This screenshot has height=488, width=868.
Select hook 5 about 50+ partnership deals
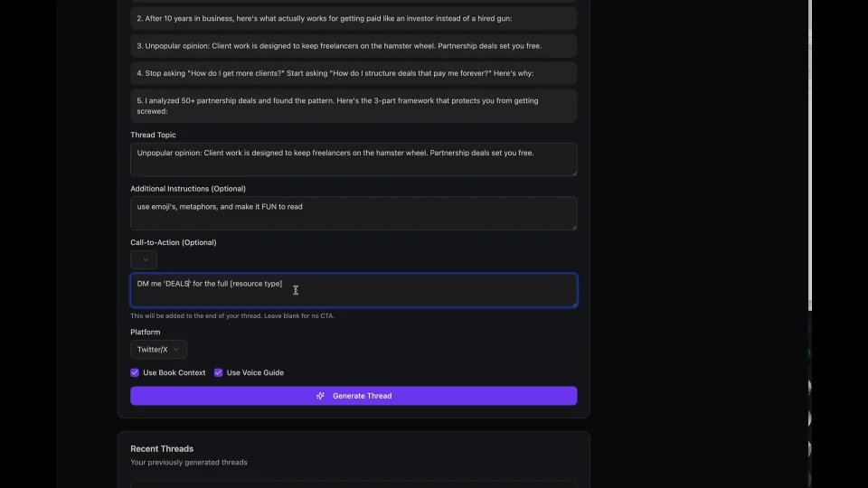353,106
